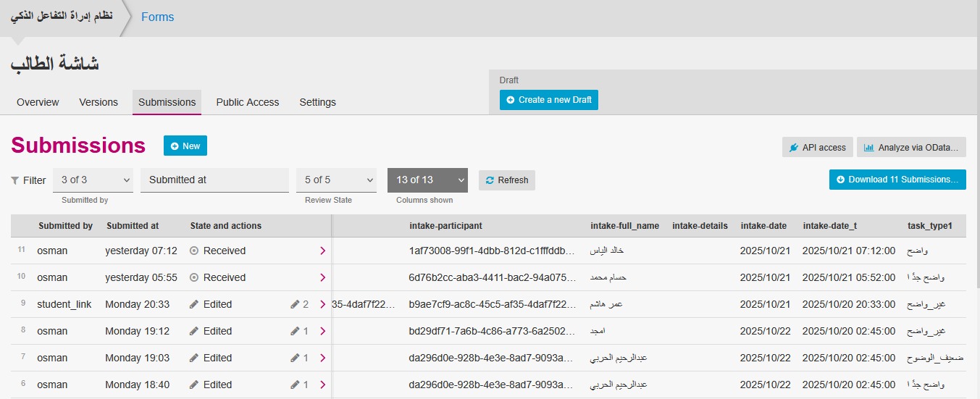Click Edited state pencil for Monday 18:40

pos(194,385)
